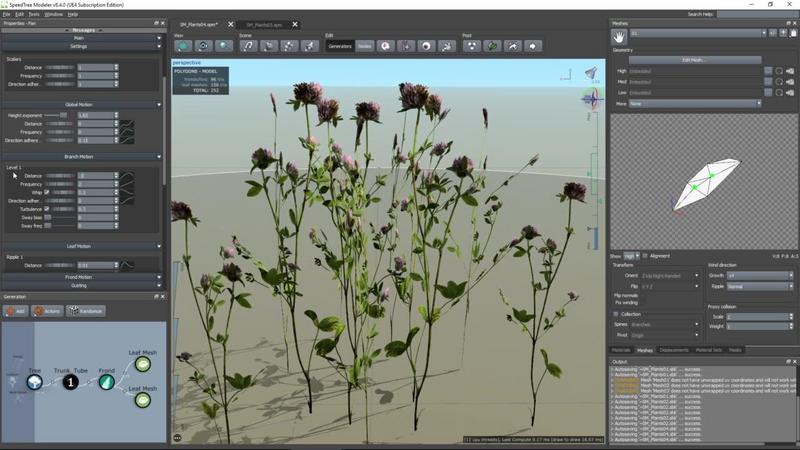
Task: Click the first Post toolbar icon
Action: (472, 46)
